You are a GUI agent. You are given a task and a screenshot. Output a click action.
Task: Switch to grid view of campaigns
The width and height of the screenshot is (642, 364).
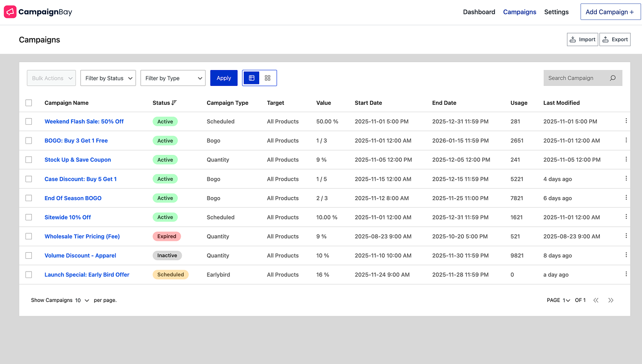(267, 78)
